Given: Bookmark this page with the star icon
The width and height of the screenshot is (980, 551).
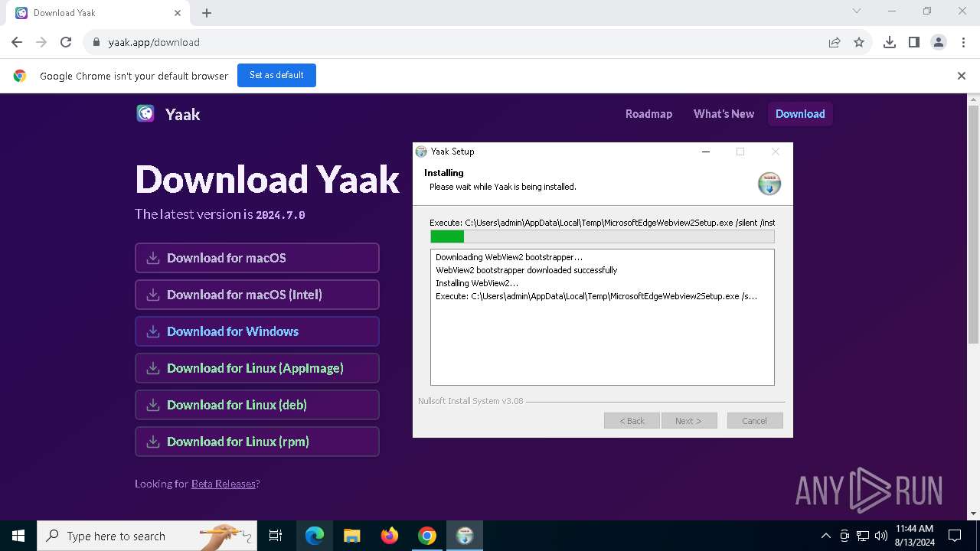Looking at the screenshot, I should [x=859, y=42].
